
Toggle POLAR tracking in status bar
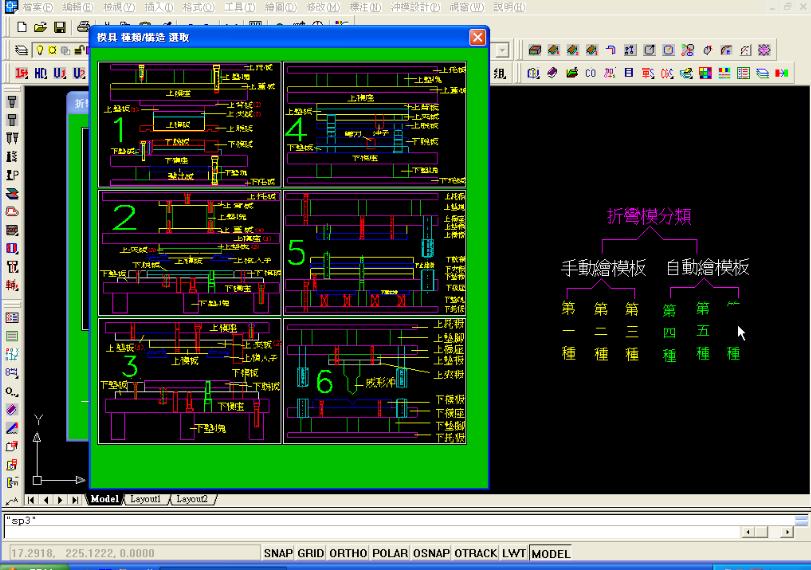(390, 553)
